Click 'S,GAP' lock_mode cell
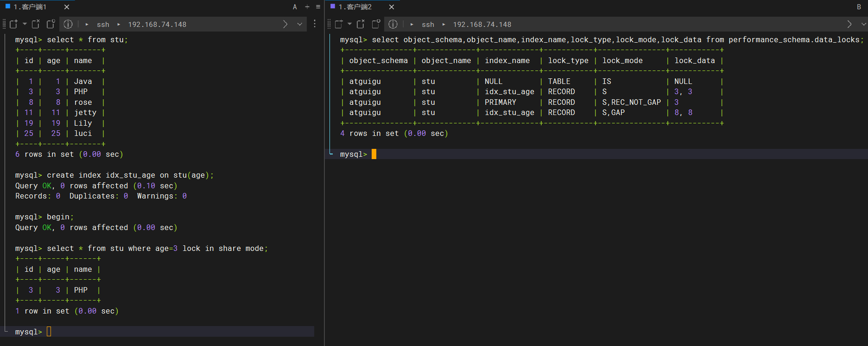 click(613, 113)
